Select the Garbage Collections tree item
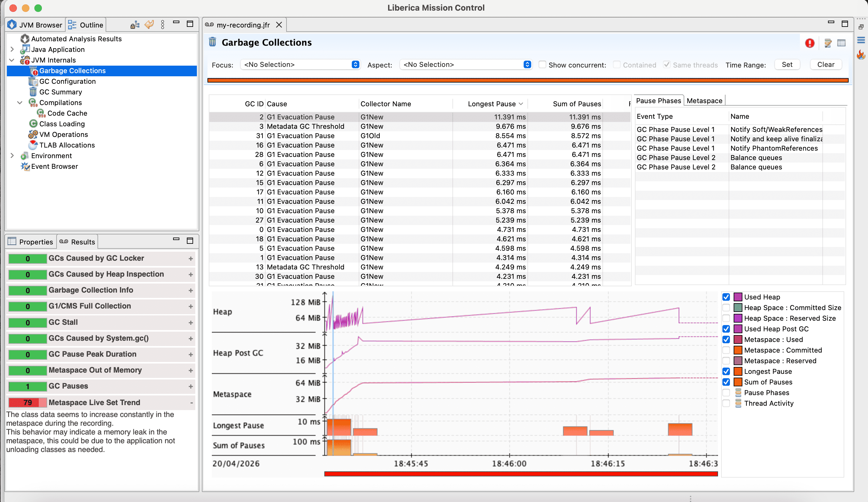 [x=102, y=71]
